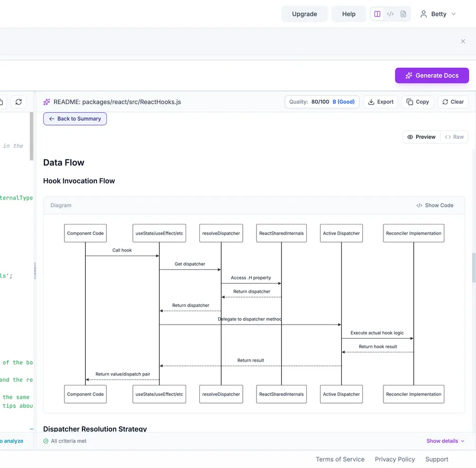Show Code for the diagram

(x=435, y=205)
